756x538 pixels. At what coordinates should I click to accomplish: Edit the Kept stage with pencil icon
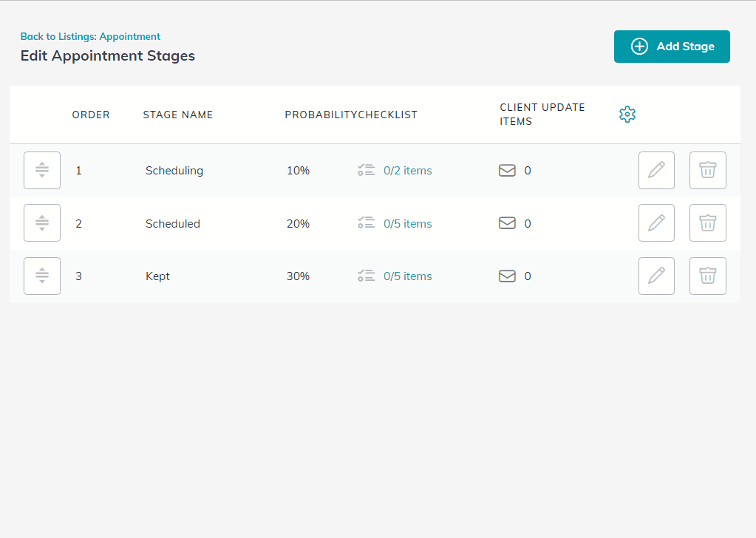click(656, 276)
